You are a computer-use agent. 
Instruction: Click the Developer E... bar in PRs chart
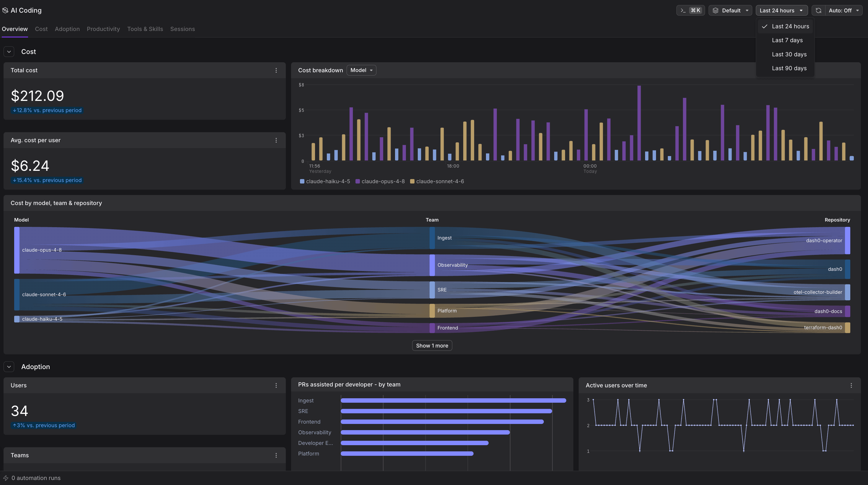[x=415, y=443]
